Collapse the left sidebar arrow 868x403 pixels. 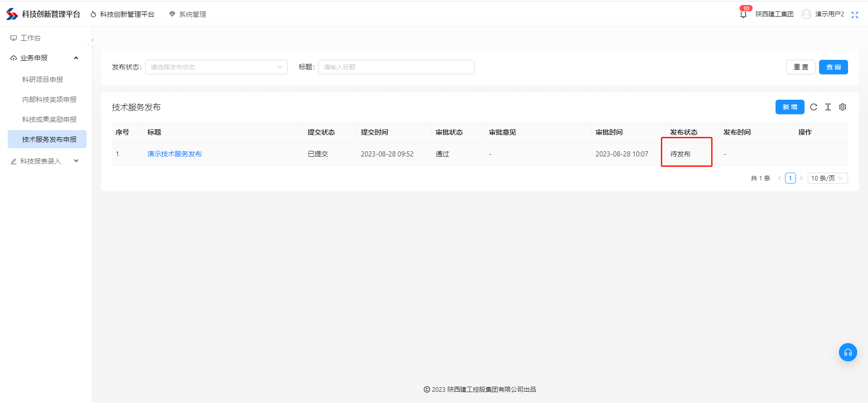92,40
